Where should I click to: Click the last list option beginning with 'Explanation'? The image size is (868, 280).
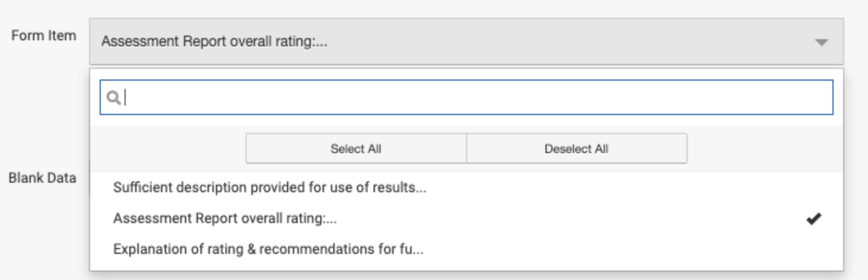click(x=268, y=249)
